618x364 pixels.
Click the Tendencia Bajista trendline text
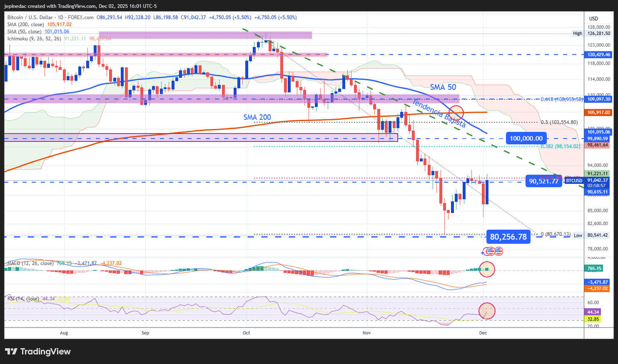[x=439, y=114]
